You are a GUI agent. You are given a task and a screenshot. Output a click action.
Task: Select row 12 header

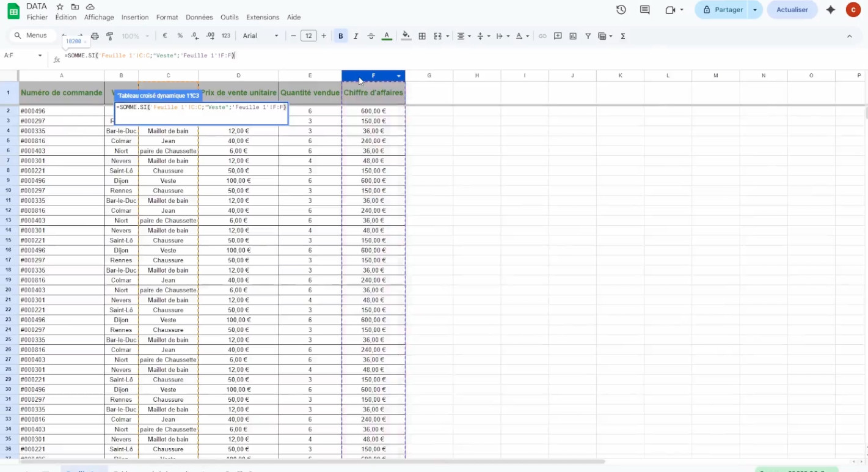click(x=9, y=210)
